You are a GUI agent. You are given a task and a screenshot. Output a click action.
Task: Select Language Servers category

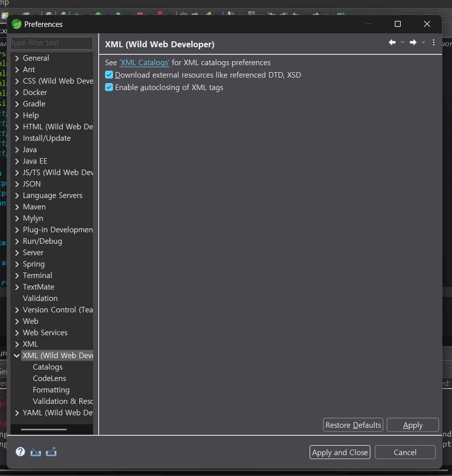[x=53, y=195]
